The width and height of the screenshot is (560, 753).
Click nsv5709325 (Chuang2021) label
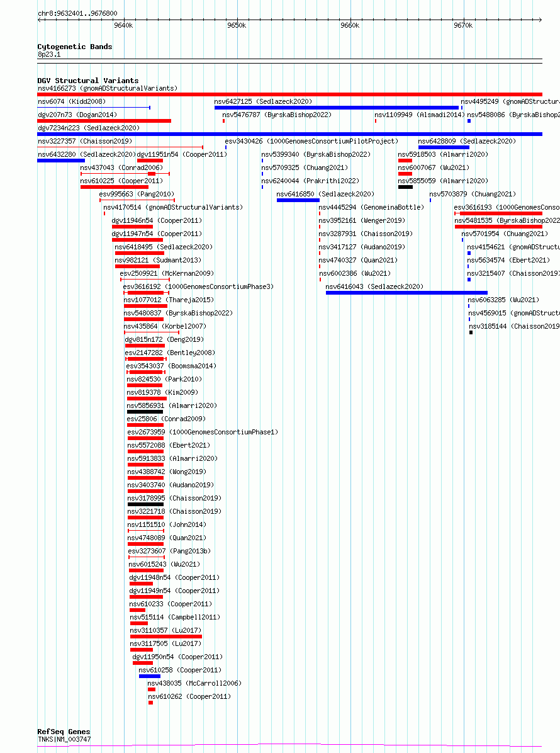coord(305,167)
